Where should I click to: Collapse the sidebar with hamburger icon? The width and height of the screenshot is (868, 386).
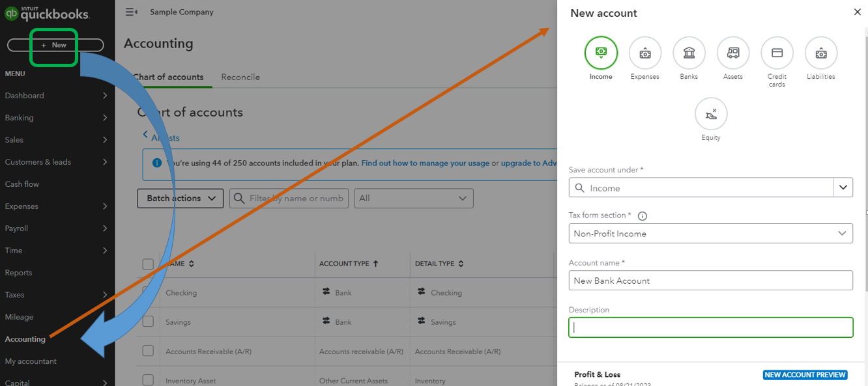coord(131,12)
